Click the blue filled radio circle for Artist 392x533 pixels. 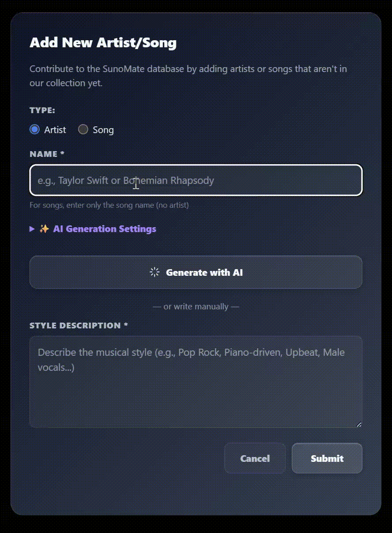34,129
